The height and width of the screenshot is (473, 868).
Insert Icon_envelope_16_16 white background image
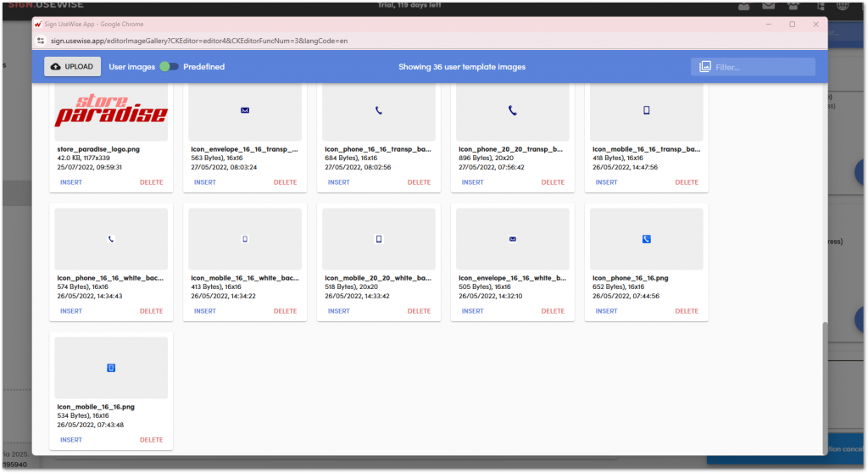pyautogui.click(x=473, y=311)
